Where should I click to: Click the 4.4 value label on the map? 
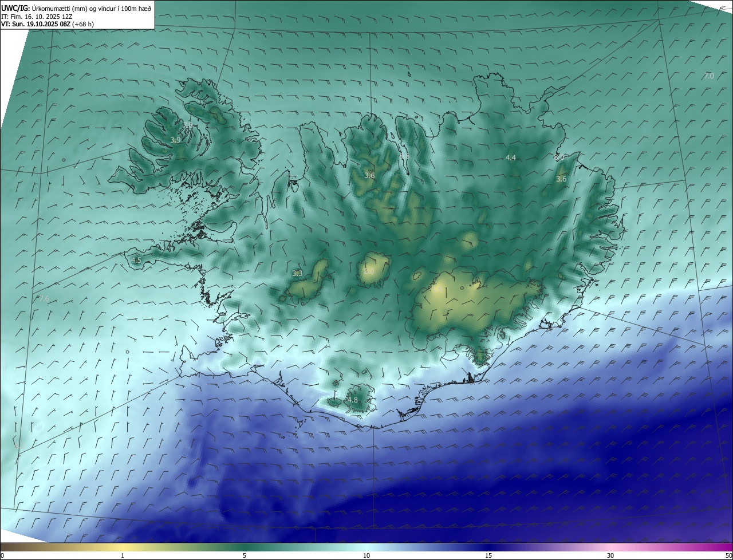pyautogui.click(x=511, y=157)
